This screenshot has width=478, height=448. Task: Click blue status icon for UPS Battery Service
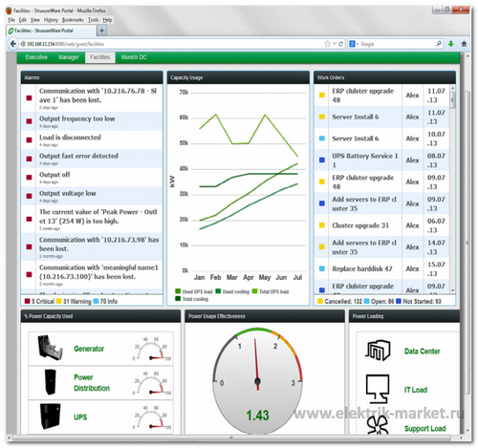point(322,160)
